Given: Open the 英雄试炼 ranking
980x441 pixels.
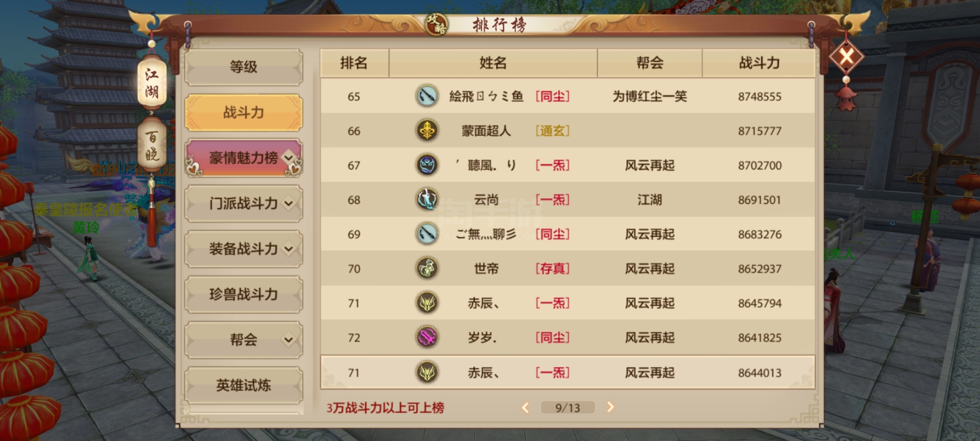Looking at the screenshot, I should 244,385.
